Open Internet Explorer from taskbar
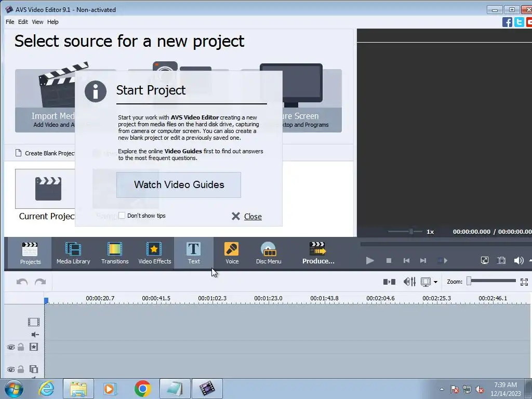The height and width of the screenshot is (399, 532). [x=46, y=389]
